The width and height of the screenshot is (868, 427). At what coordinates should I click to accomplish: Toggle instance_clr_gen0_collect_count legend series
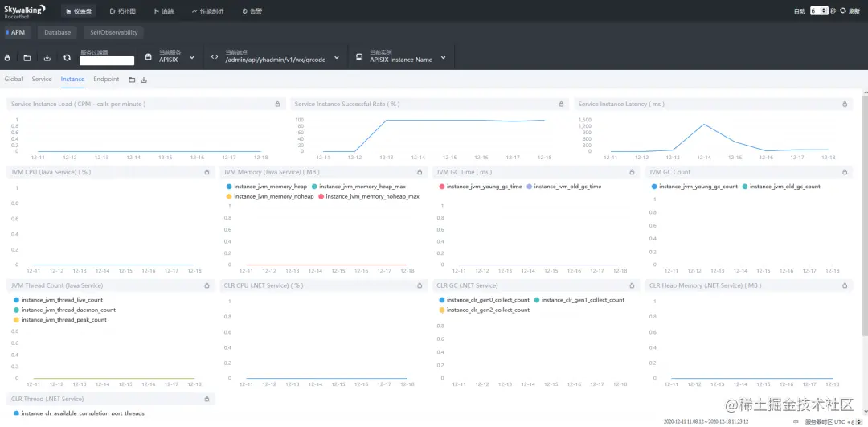(484, 300)
